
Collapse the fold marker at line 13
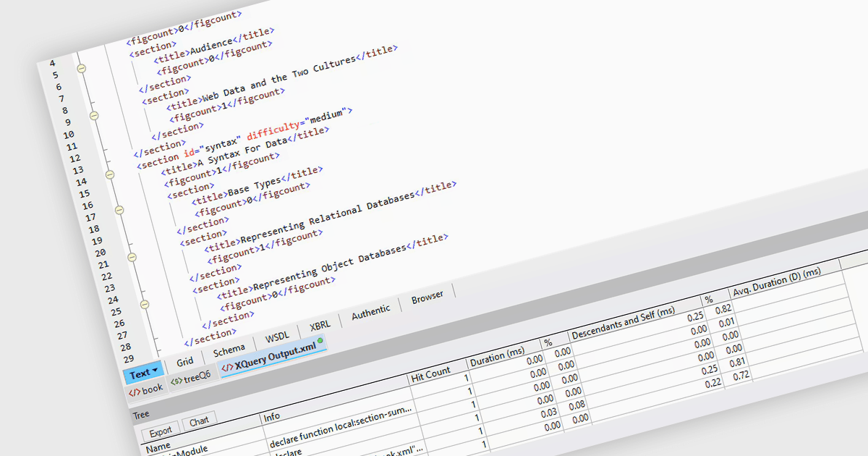(x=110, y=174)
